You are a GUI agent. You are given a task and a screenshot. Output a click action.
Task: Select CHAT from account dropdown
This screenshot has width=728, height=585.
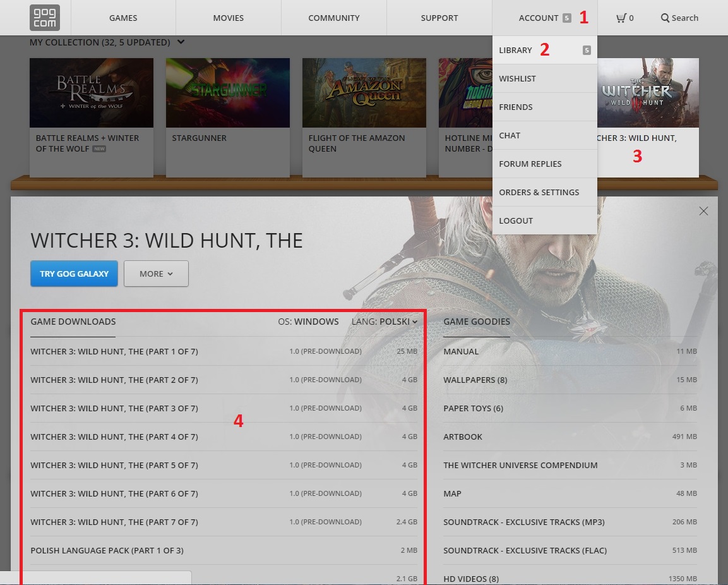point(545,135)
